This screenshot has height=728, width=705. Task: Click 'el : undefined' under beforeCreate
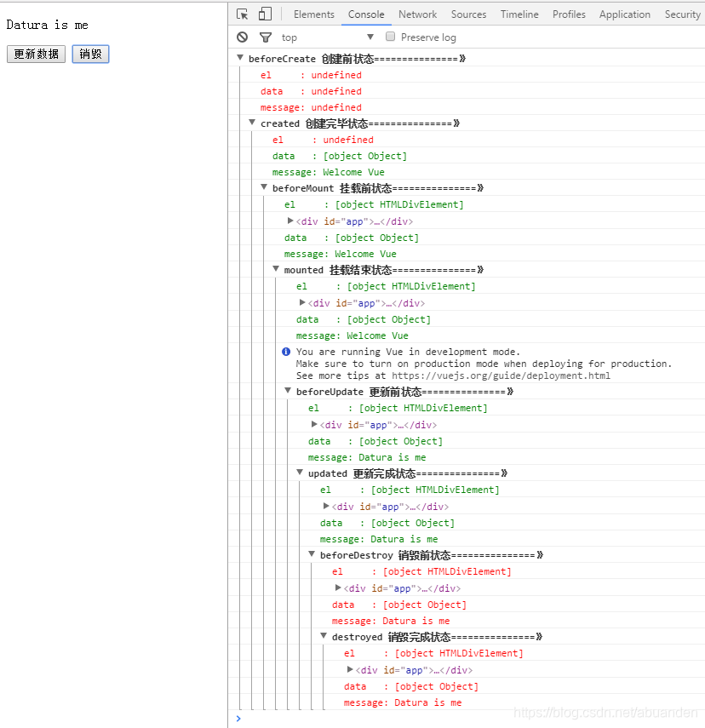311,75
